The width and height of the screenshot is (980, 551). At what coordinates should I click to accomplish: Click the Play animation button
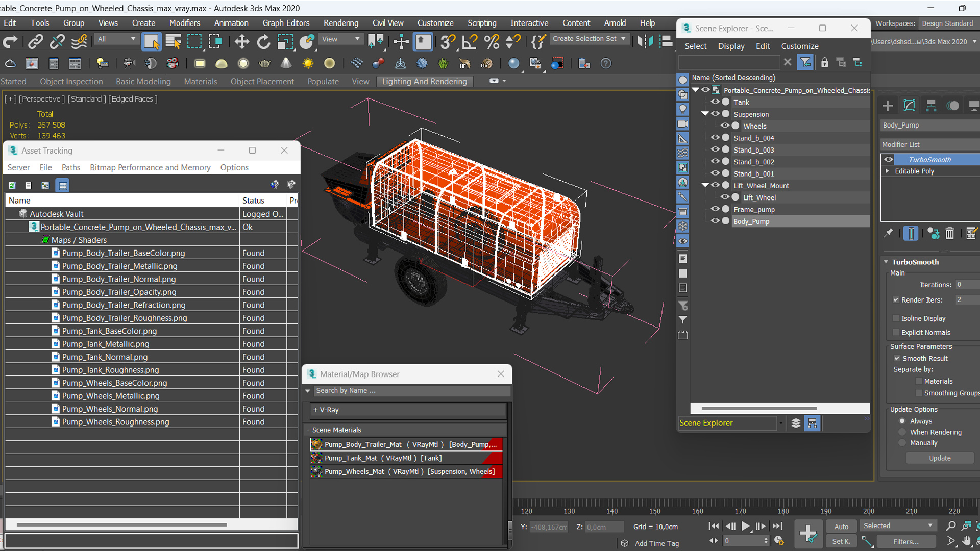coord(745,526)
